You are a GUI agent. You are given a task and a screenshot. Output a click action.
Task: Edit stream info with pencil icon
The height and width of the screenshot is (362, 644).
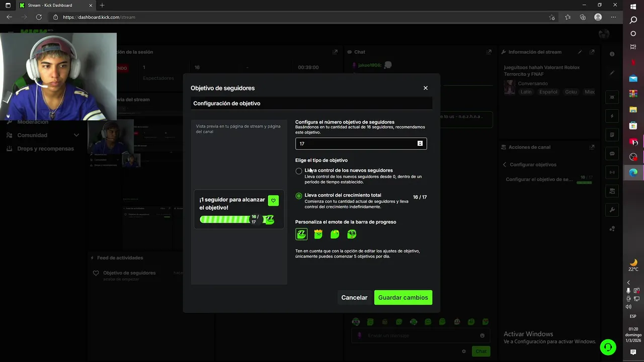580,52
